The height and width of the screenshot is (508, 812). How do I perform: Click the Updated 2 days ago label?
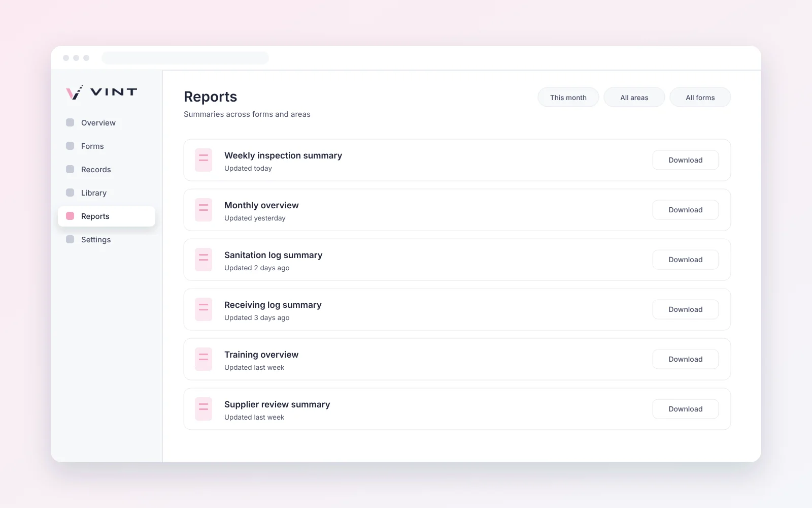[x=257, y=268]
